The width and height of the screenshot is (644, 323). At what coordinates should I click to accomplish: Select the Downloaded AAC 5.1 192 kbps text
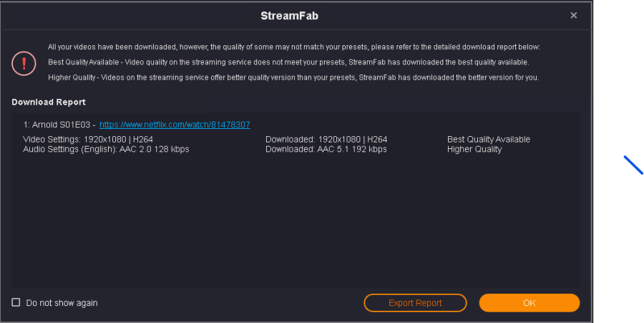click(326, 149)
